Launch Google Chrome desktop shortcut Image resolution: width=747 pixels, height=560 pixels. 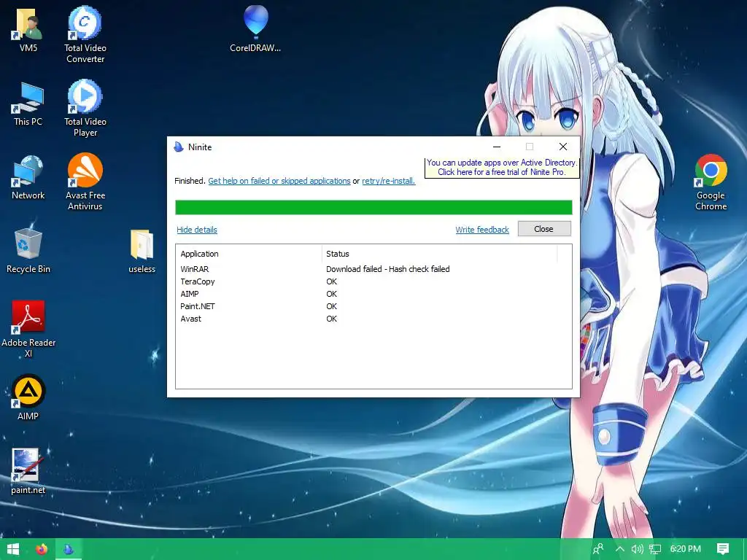[711, 182]
